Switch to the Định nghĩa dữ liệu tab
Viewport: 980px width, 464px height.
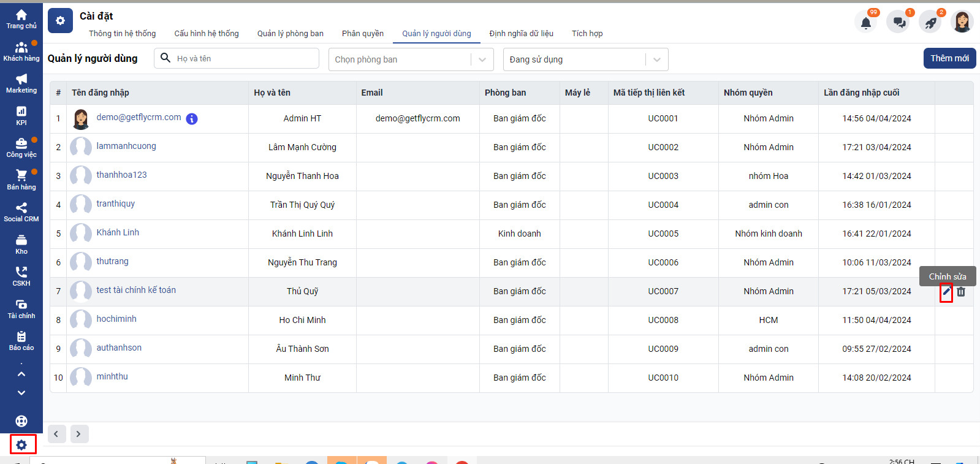(x=521, y=34)
